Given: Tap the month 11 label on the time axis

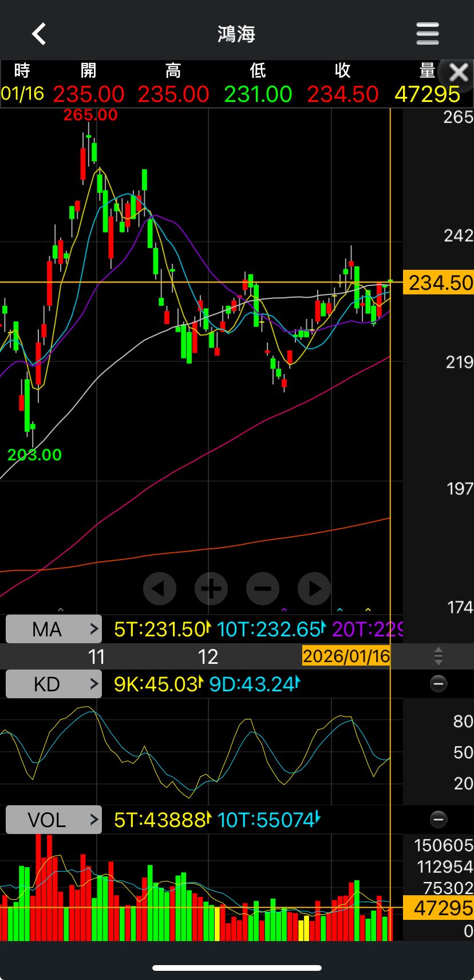Looking at the screenshot, I should point(97,656).
